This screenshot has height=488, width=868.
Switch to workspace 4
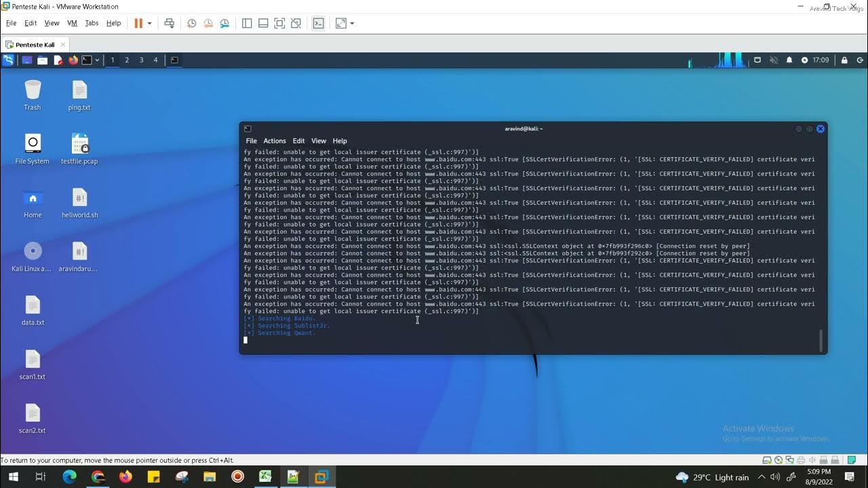155,60
